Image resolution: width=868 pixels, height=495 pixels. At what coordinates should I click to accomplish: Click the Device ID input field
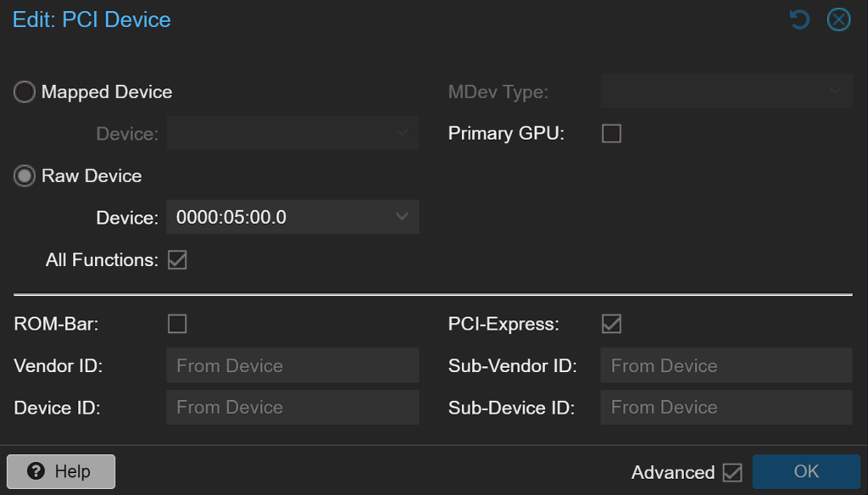(x=292, y=408)
